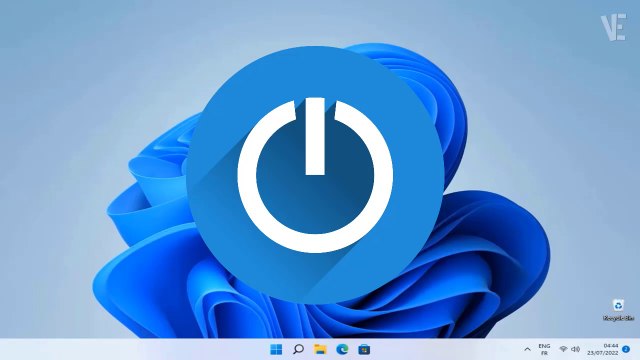Open the Wi-Fi network icon
Viewport: 640px width, 360px height.
click(563, 349)
